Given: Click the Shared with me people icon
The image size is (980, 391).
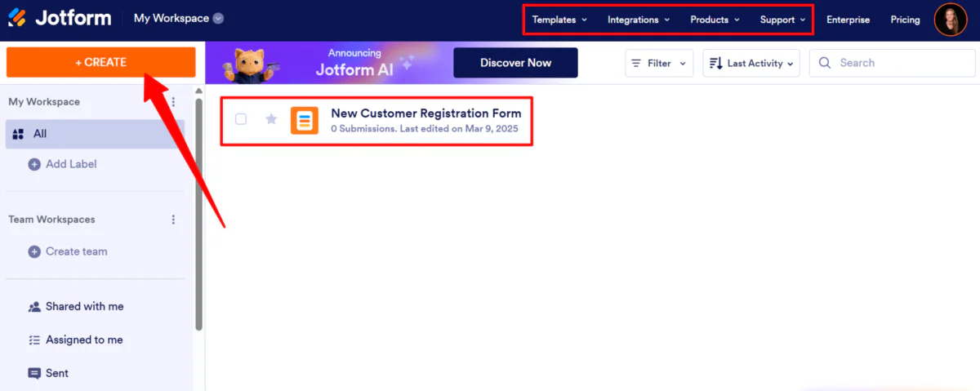Looking at the screenshot, I should pos(34,307).
